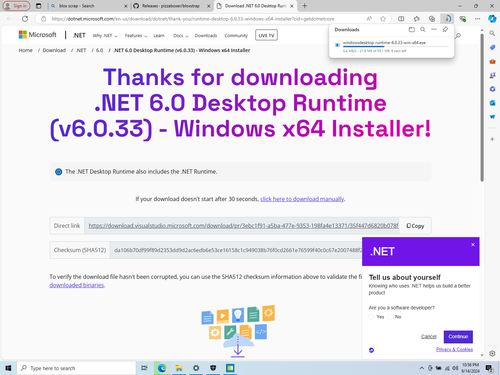Click the windowsdesktop-runtime download file name

pyautogui.click(x=384, y=43)
